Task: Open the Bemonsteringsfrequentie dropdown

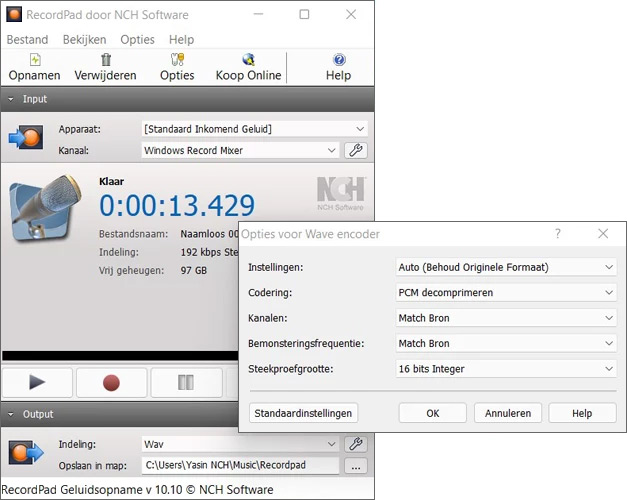Action: (506, 343)
